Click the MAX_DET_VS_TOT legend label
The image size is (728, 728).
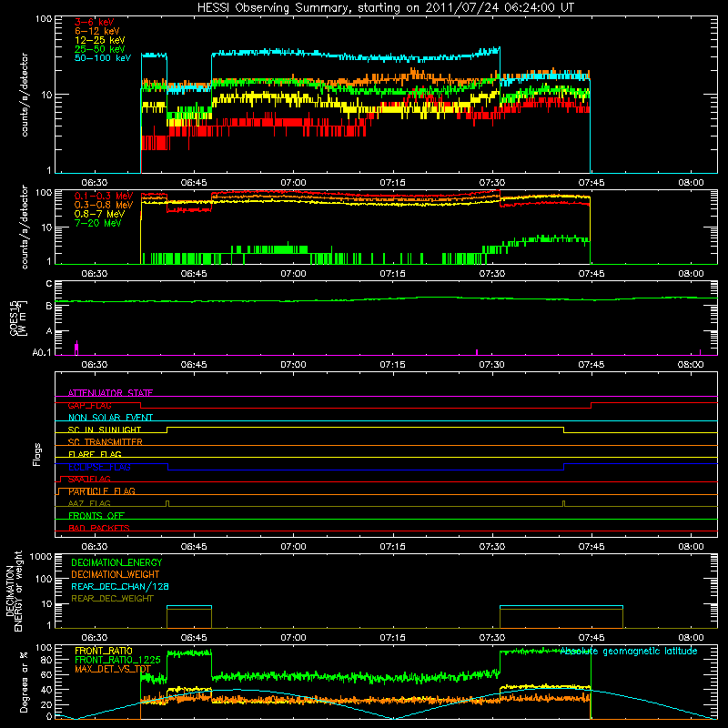pos(113,669)
